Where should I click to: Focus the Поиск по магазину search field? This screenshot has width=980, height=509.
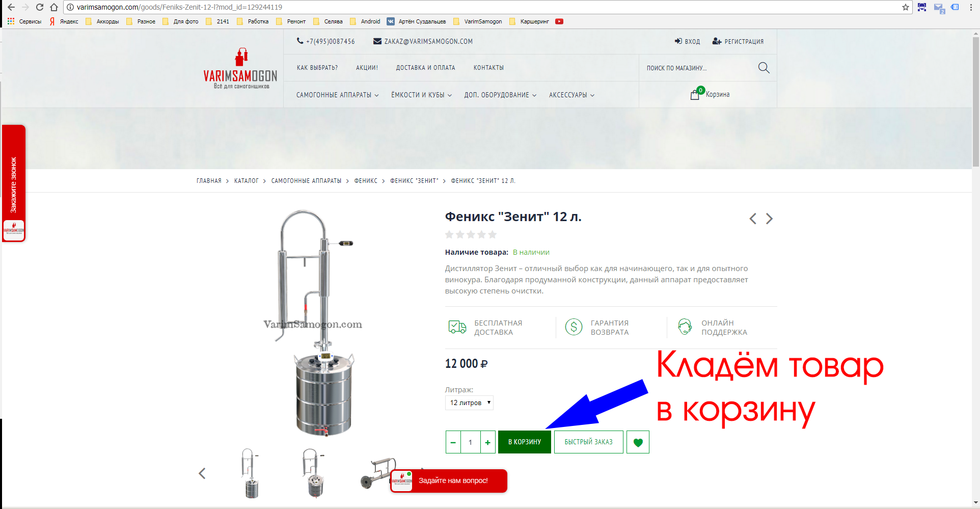click(x=698, y=68)
